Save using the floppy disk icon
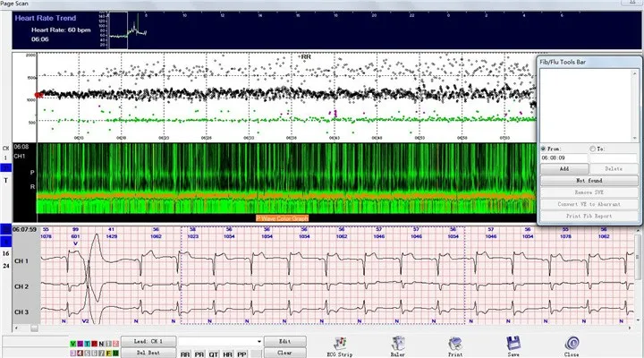 tap(513, 345)
